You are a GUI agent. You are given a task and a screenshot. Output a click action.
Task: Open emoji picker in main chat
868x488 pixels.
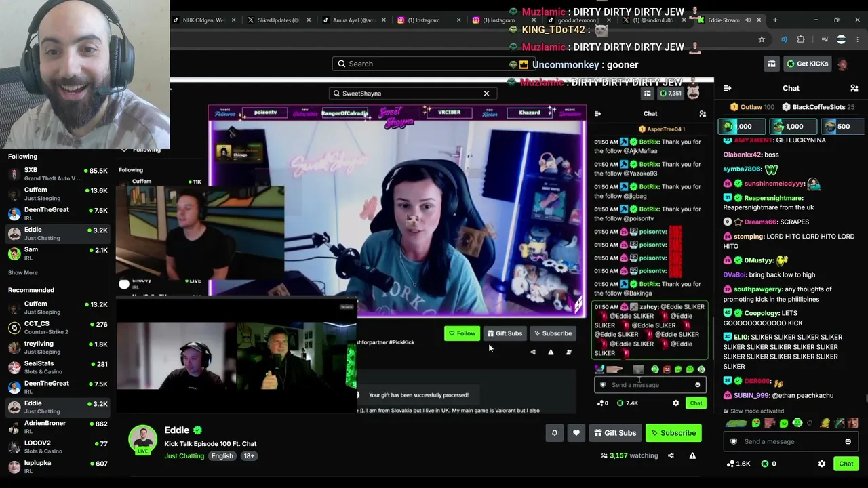coord(848,441)
